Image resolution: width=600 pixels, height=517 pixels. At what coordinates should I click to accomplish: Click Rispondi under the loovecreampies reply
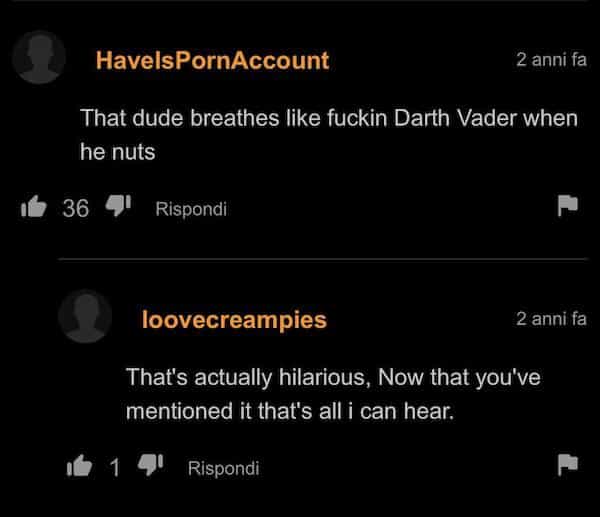pyautogui.click(x=223, y=468)
